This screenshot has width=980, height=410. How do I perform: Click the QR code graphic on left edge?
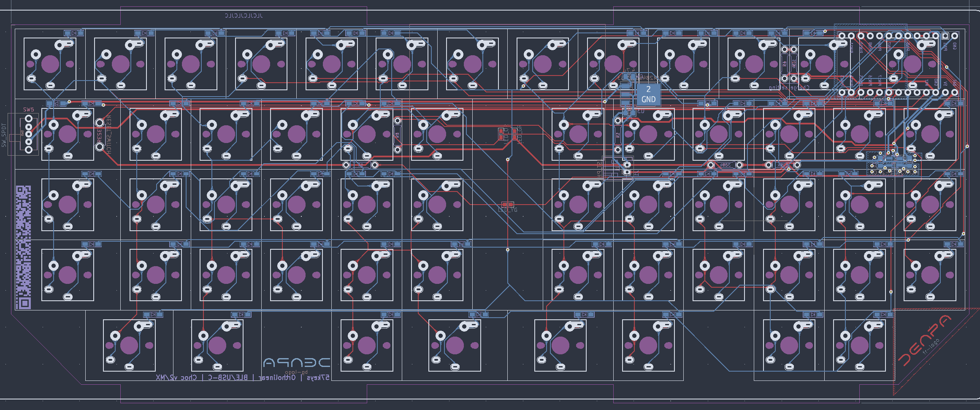pos(24,247)
